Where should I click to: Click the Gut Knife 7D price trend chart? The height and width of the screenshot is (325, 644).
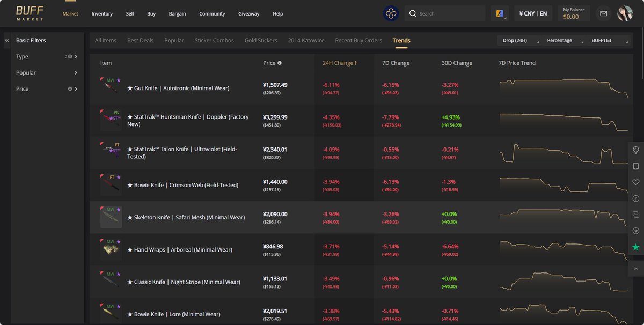point(563,88)
